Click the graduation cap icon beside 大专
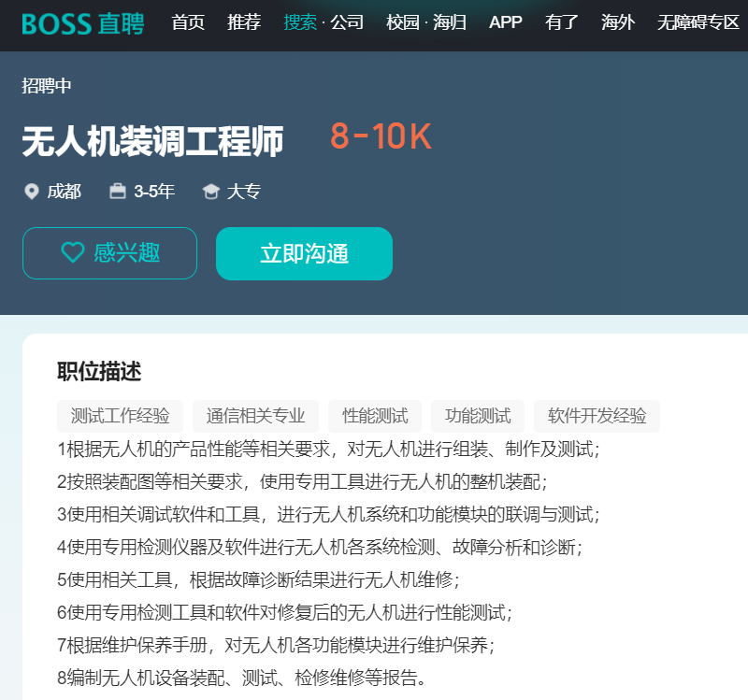 (211, 192)
